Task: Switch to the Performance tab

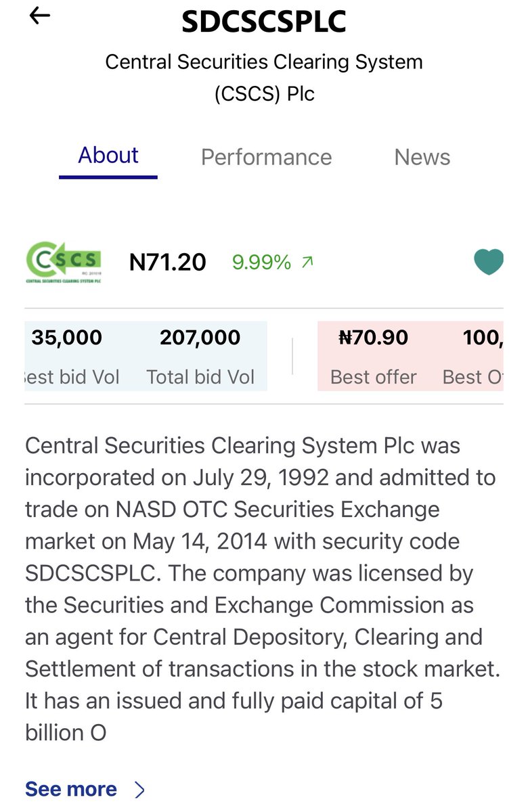Action: tap(266, 157)
